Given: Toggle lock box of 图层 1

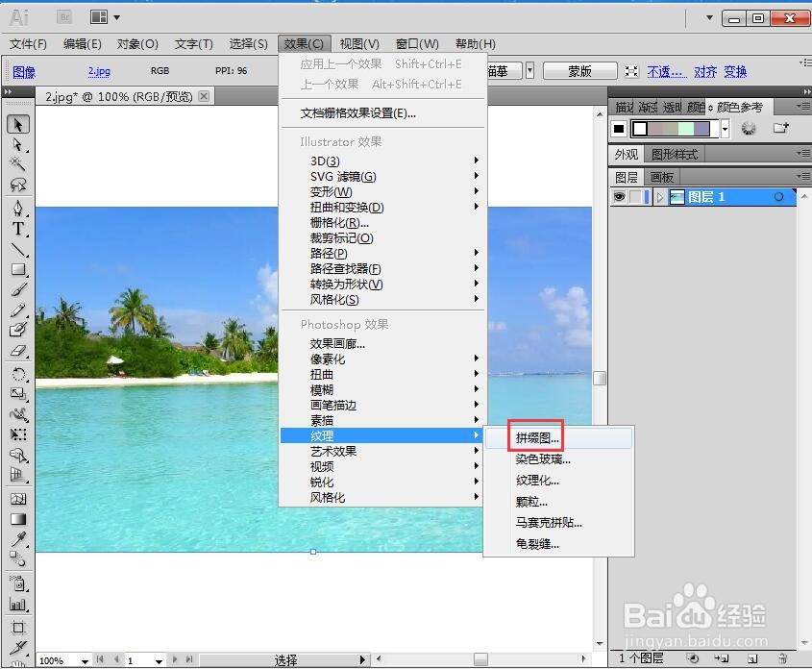Looking at the screenshot, I should pos(635,197).
